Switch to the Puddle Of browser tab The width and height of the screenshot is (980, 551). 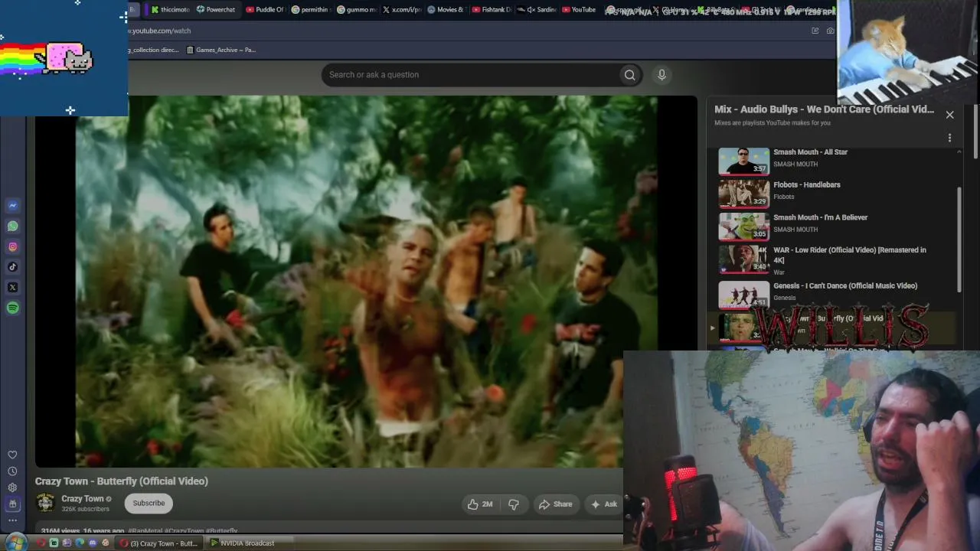tap(265, 10)
